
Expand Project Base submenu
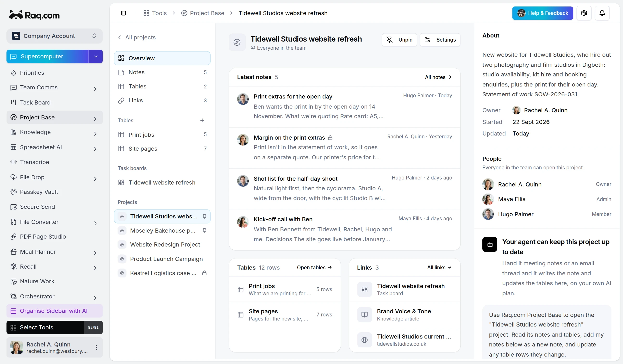point(95,119)
